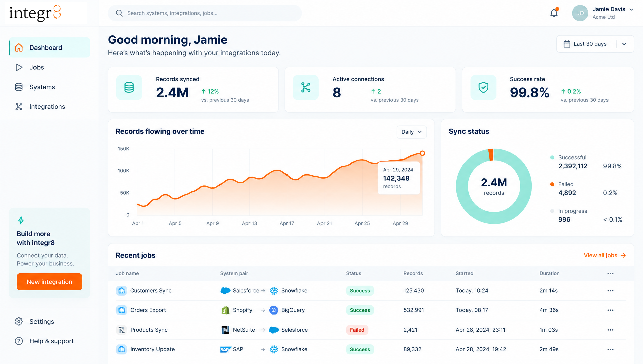Click the orange failed donut segment
The width and height of the screenshot is (643, 364).
(x=491, y=154)
